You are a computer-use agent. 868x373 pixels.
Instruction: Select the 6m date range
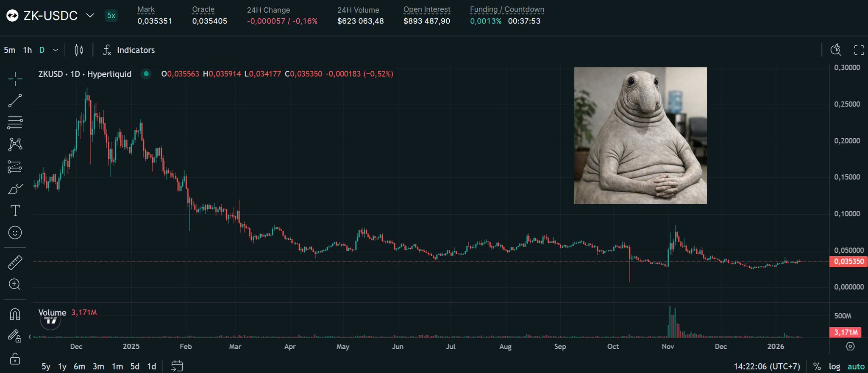[79, 366]
